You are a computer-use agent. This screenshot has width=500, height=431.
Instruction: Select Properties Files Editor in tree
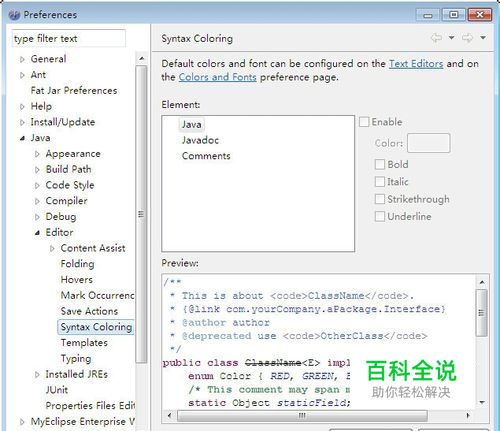pyautogui.click(x=90, y=406)
